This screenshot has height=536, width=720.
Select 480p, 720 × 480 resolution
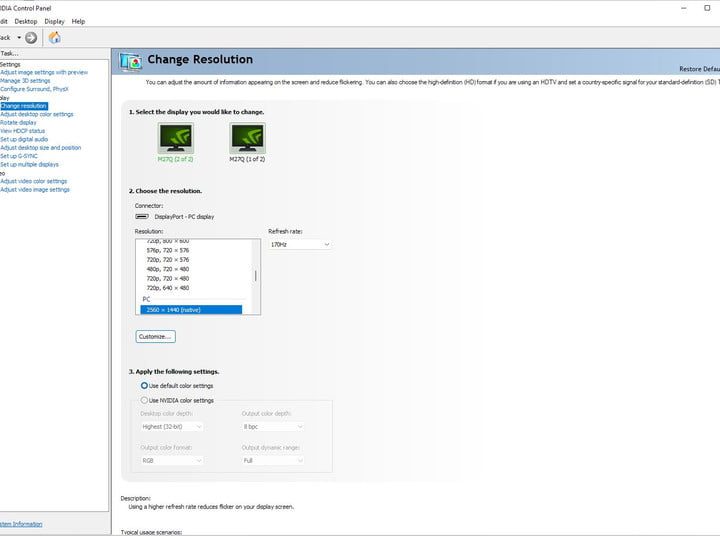pos(168,269)
